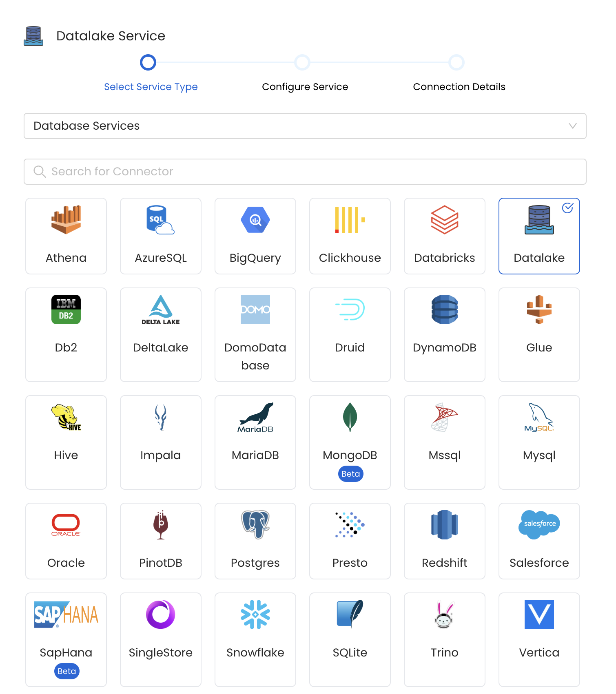Focus the Search for Connector field
616x694 pixels.
305,172
